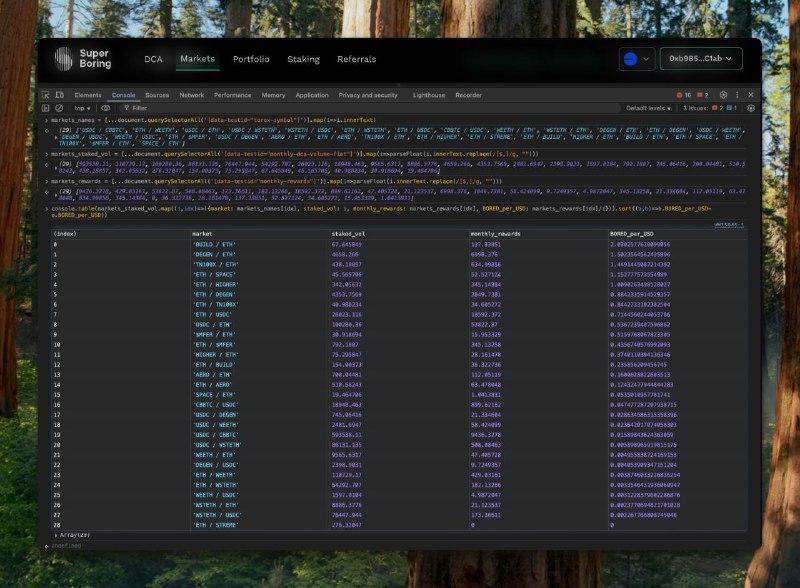Open the Default levels dropdown
Viewport: 800px width, 588px height.
648,108
